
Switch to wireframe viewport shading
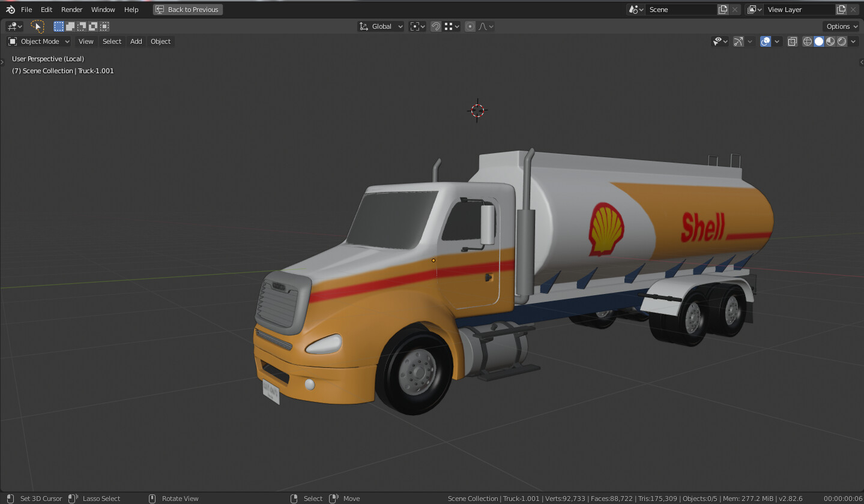point(808,41)
